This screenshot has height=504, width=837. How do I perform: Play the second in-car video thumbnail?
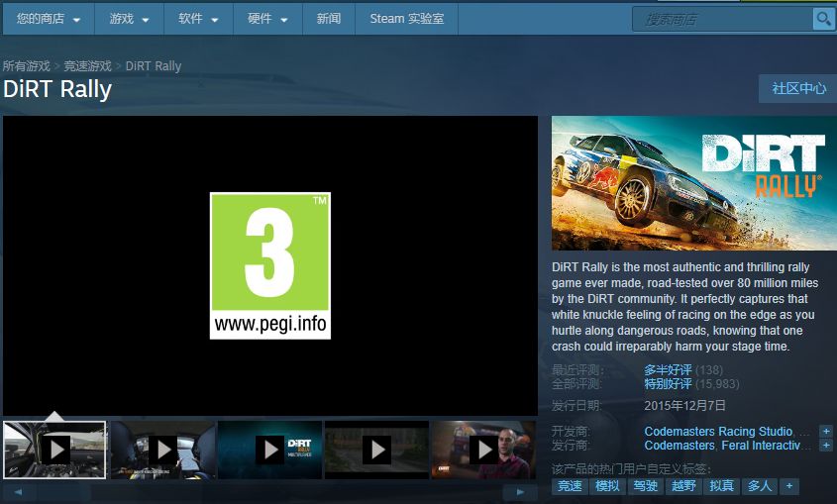[x=162, y=450]
